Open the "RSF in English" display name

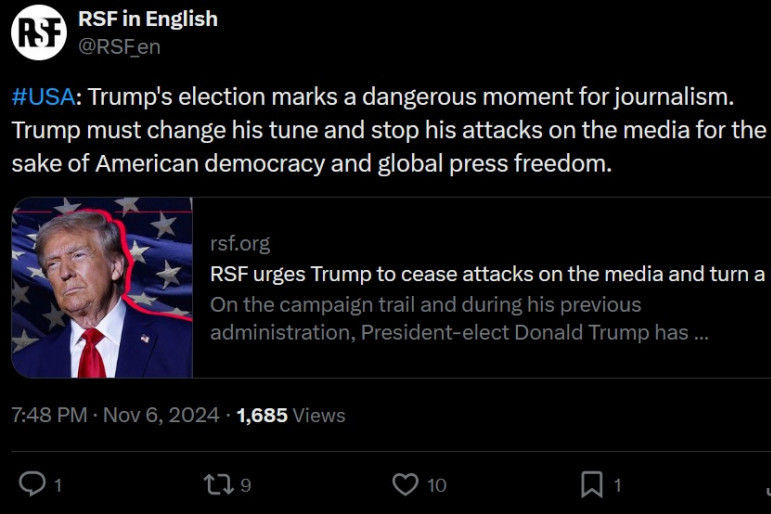[147, 19]
